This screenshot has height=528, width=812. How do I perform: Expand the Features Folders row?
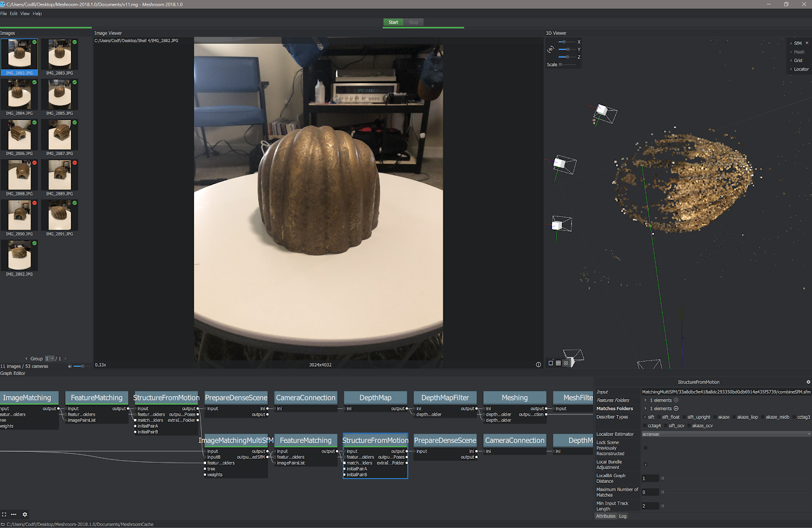645,400
